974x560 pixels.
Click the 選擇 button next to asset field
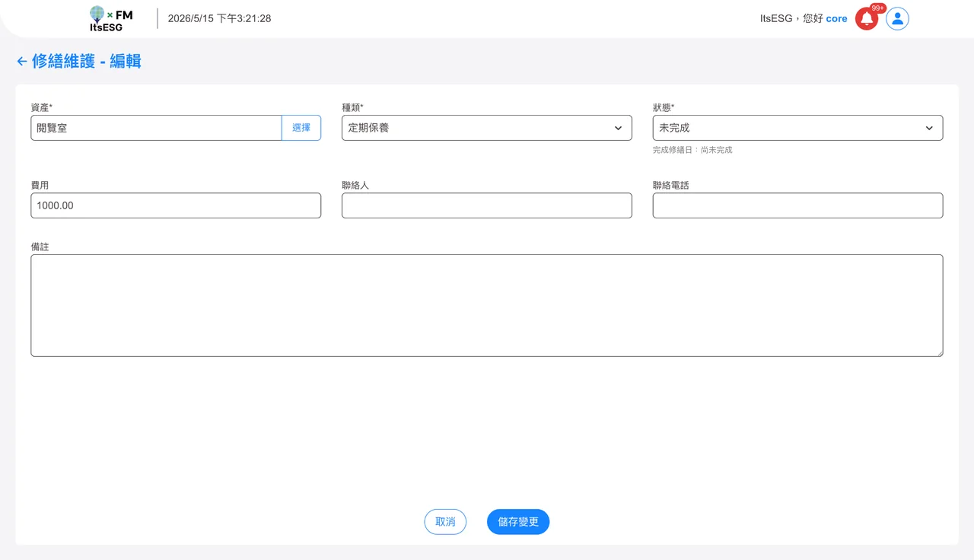tap(301, 128)
